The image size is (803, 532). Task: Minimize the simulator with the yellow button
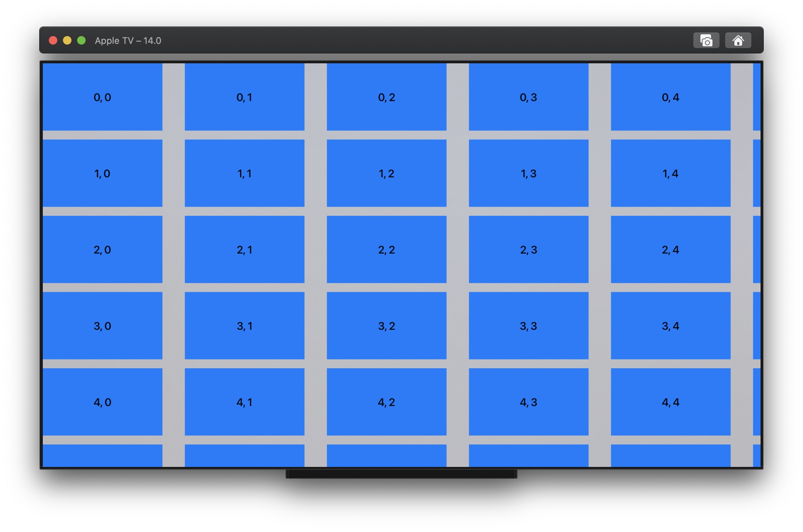[x=67, y=41]
